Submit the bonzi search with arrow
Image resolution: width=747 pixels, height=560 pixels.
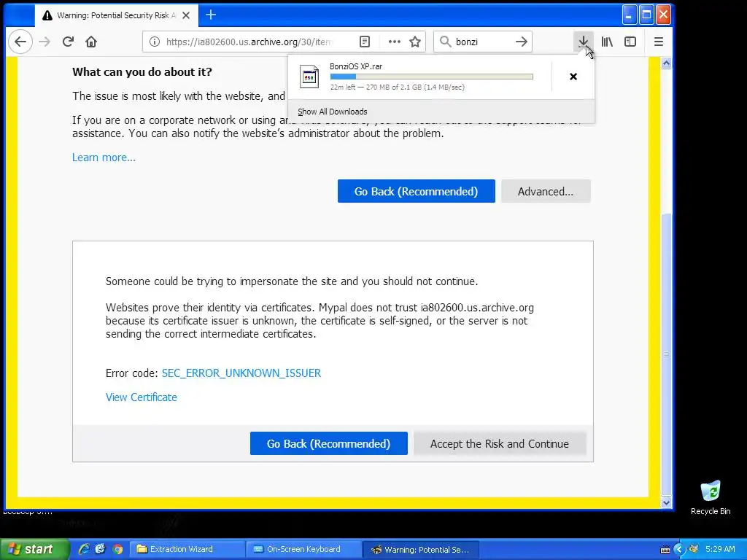pos(521,42)
